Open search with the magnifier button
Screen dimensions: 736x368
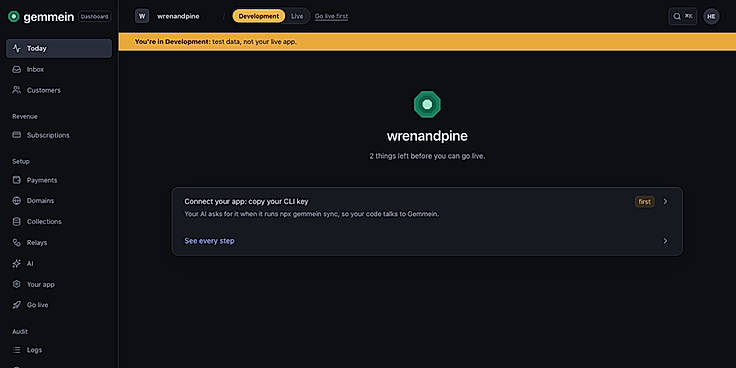(682, 16)
